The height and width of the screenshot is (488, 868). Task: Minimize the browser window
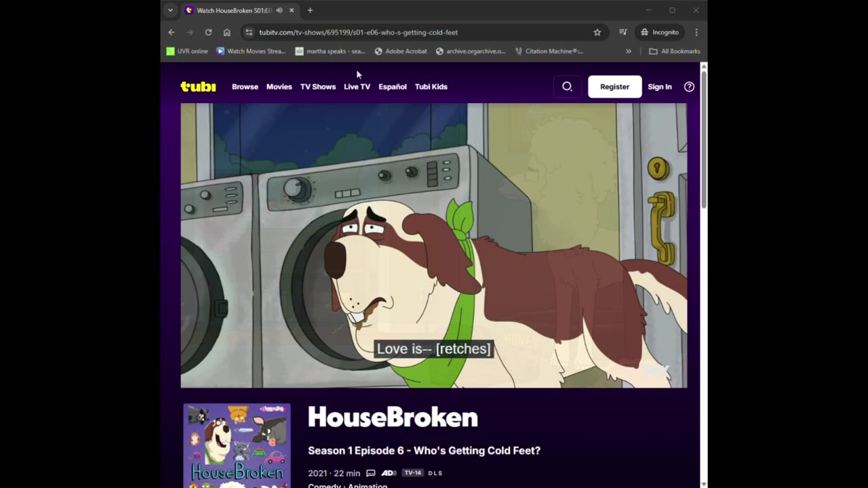[648, 10]
